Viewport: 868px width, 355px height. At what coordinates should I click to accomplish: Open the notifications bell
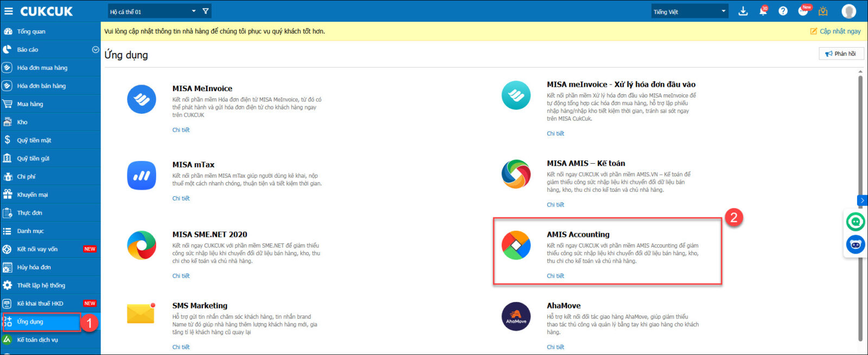pyautogui.click(x=763, y=11)
